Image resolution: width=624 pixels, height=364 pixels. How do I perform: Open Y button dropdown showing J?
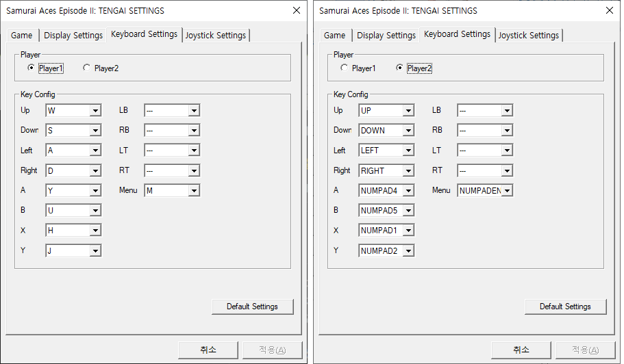pos(73,250)
